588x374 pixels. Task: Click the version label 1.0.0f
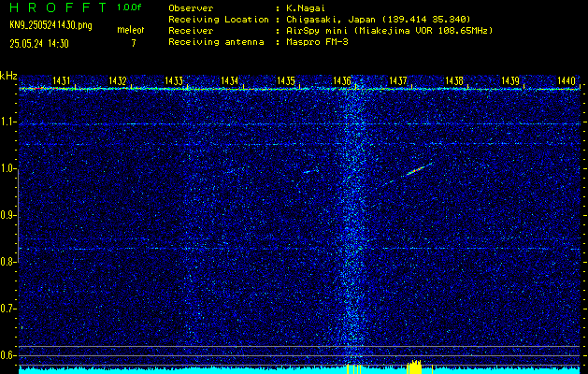[x=129, y=7]
